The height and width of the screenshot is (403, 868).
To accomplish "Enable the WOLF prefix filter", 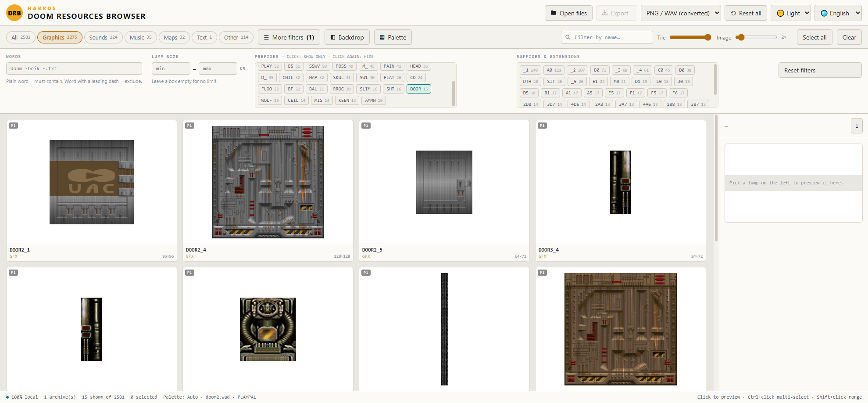I will click(270, 101).
